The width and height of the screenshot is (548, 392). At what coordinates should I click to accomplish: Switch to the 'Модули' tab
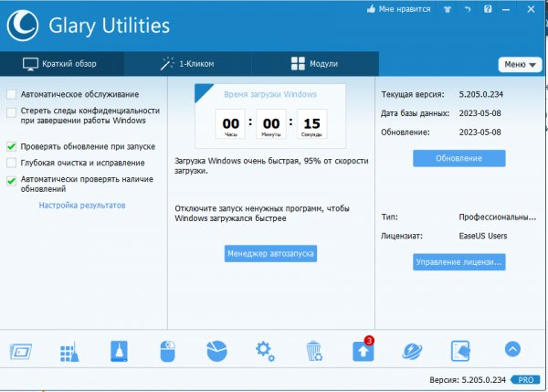pos(315,64)
